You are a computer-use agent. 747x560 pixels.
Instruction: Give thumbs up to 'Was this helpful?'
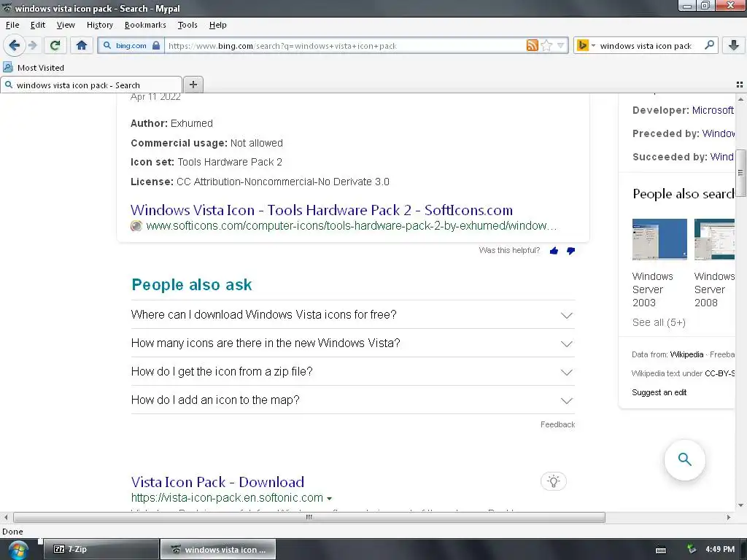(x=554, y=251)
